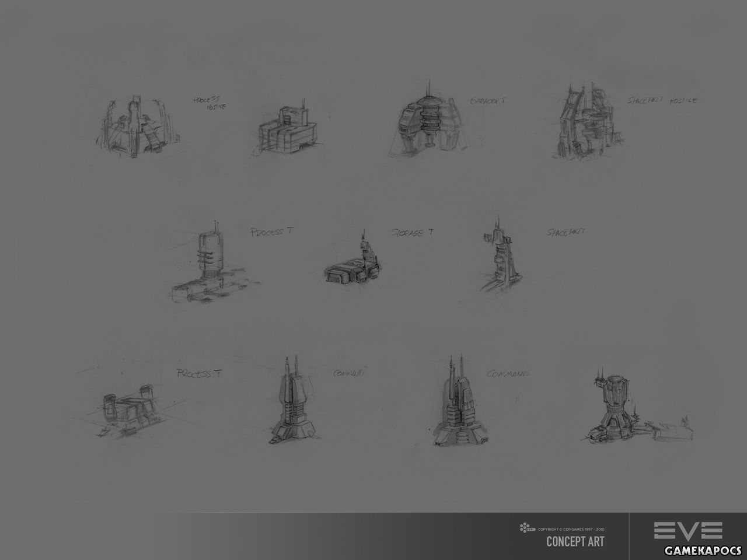Click the "COPYRIGHT © CCP GAMES 1997 - 2010" text

pyautogui.click(x=571, y=528)
